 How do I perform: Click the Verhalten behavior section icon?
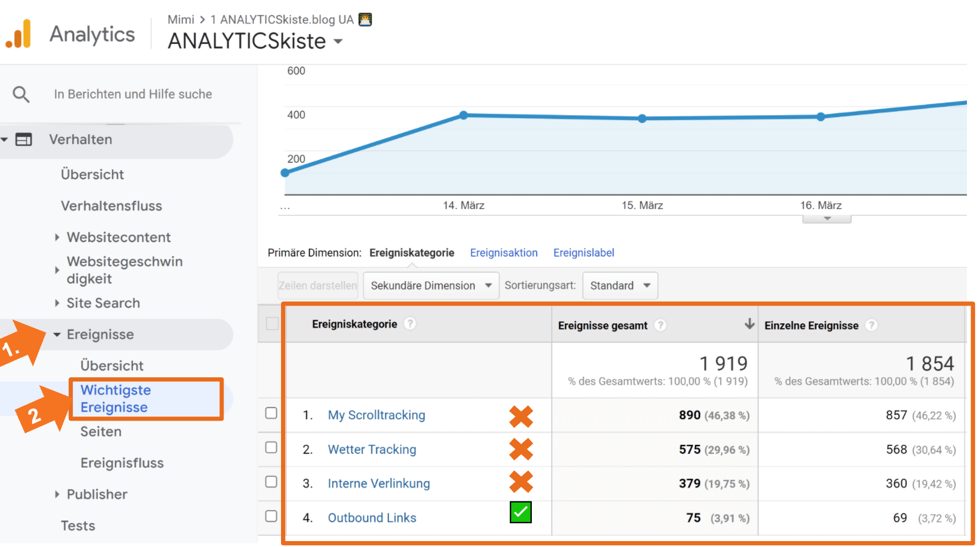[24, 139]
